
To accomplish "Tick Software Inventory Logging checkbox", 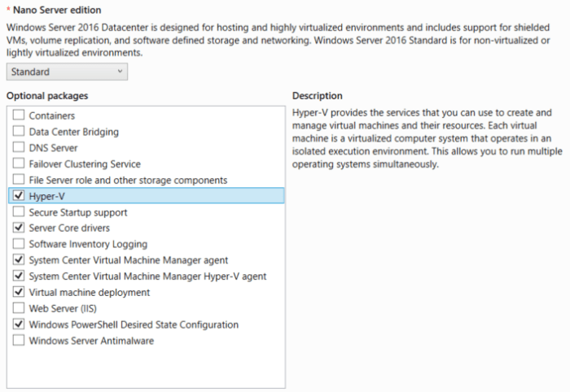I will tap(19, 243).
